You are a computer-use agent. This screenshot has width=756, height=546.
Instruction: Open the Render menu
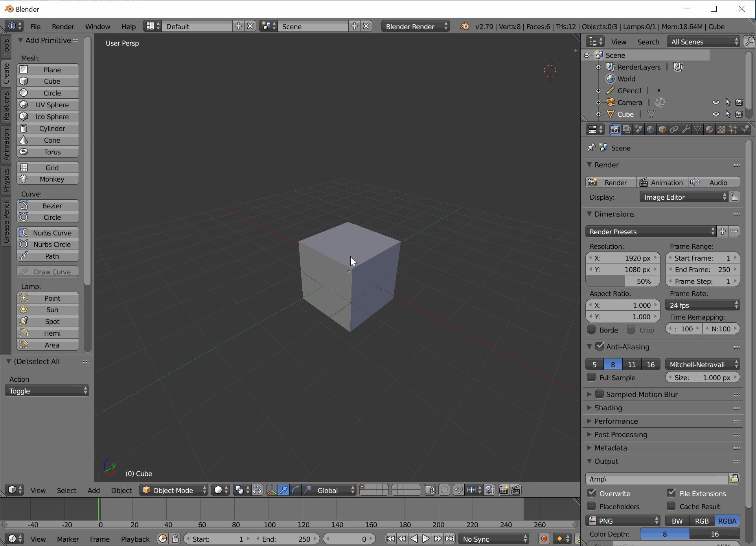click(63, 26)
